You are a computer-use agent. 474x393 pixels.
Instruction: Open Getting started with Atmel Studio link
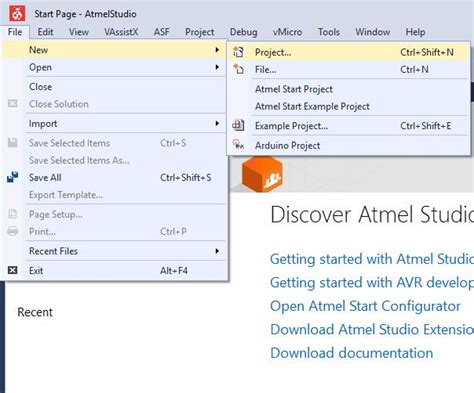[x=372, y=259]
